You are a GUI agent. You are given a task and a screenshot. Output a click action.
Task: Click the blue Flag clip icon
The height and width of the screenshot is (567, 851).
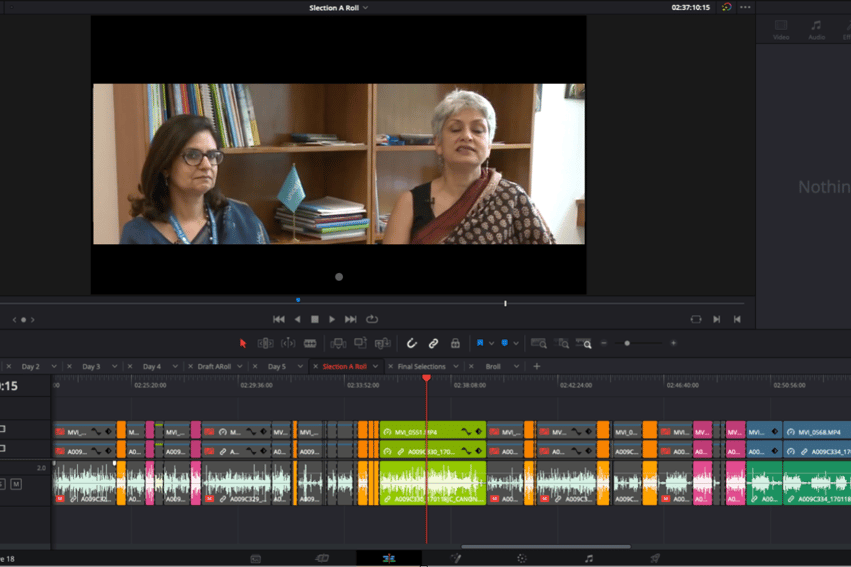click(480, 343)
